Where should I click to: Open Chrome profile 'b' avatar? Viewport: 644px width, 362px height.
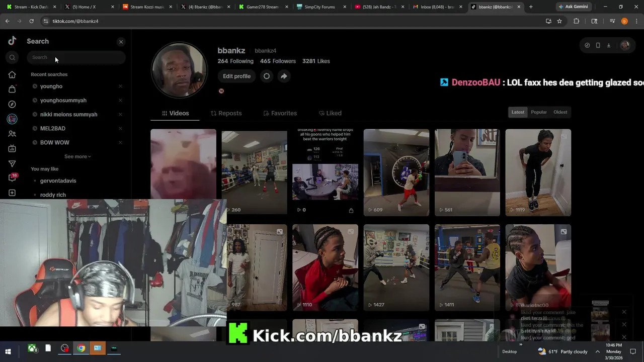tap(624, 21)
